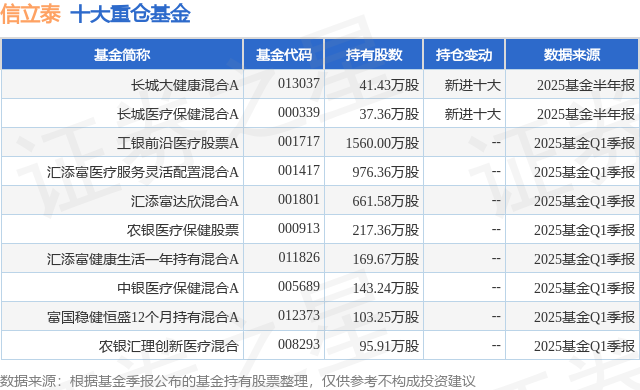Click the 信立泰 stock name title
This screenshot has width=640, height=390.
click(31, 14)
